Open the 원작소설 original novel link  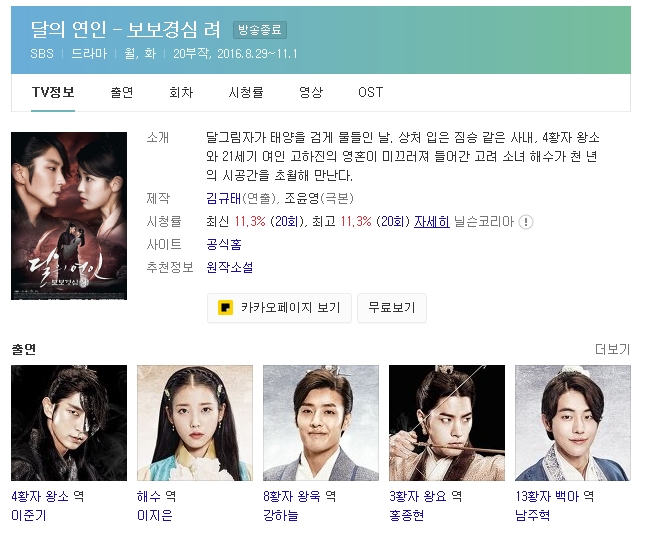coord(230,267)
